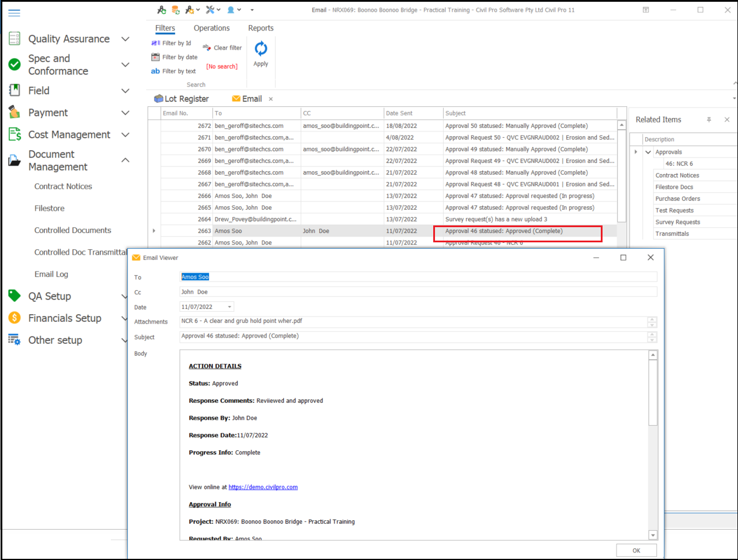This screenshot has width=738, height=560.
Task: Select Filter by date calendar icon
Action: pyautogui.click(x=155, y=57)
